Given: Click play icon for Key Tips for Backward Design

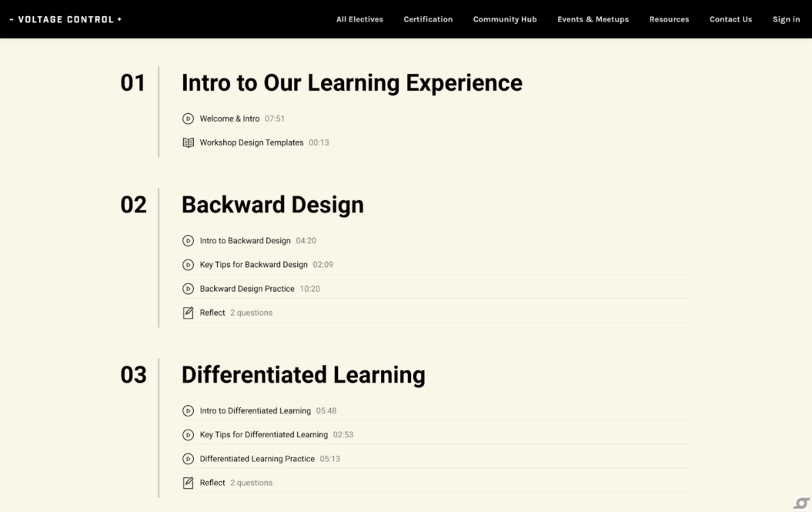Looking at the screenshot, I should (188, 265).
